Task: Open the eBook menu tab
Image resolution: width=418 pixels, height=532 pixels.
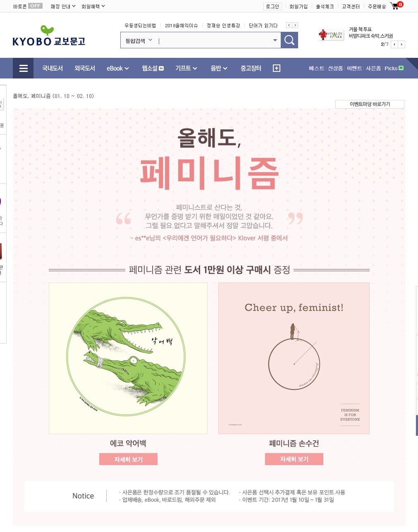Action: point(118,68)
